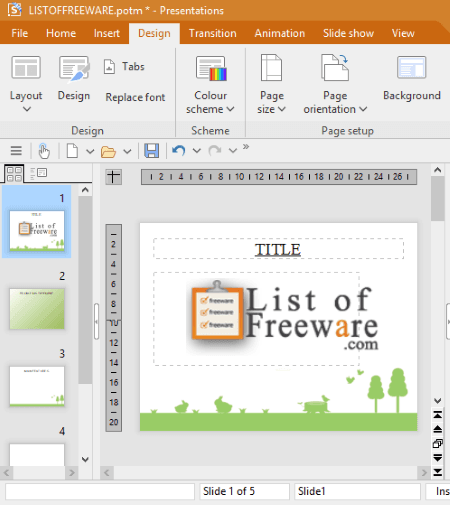Click slide panel scroll right arrow
This screenshot has height=505, width=450.
72,473
